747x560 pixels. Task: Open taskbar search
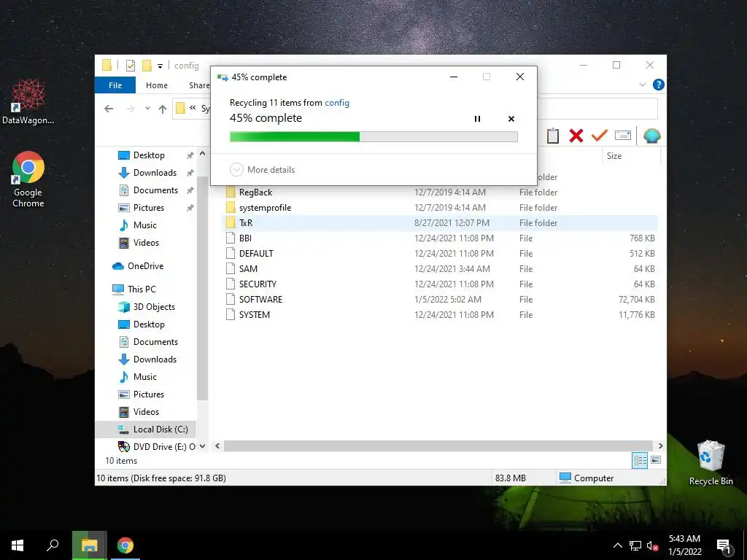pos(53,545)
